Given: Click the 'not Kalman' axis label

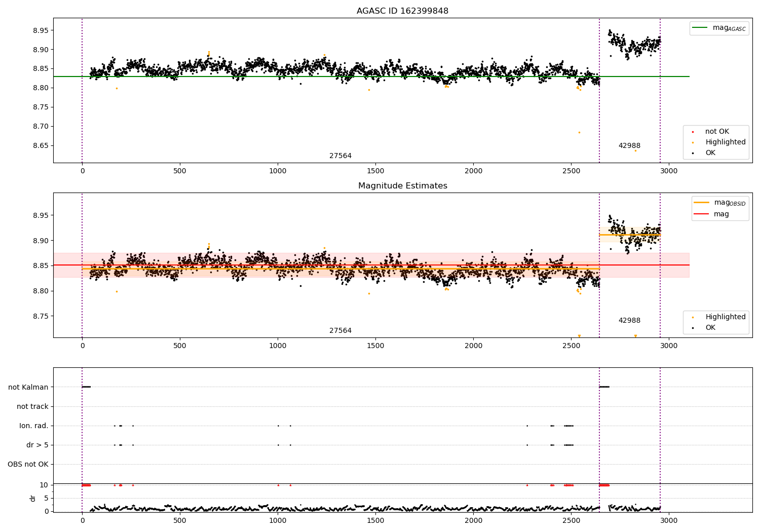Looking at the screenshot, I should (x=28, y=388).
